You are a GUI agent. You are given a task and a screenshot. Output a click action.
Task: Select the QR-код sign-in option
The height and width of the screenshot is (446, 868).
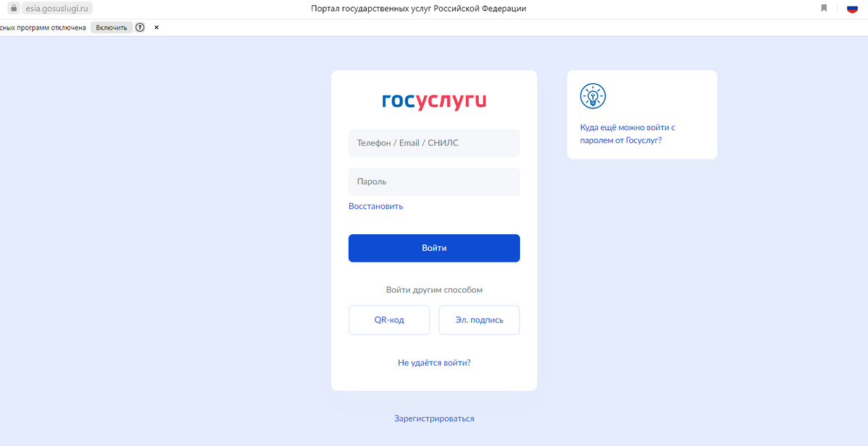[x=389, y=320]
